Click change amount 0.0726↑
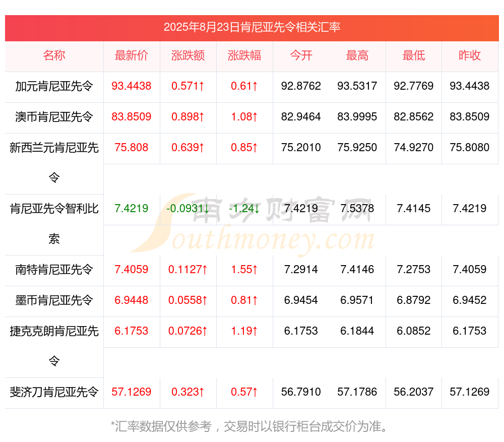This screenshot has height=442, width=504. tap(188, 331)
